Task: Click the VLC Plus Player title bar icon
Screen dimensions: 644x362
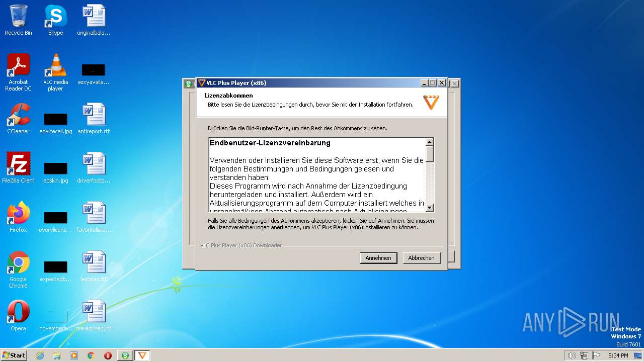Action: pos(202,83)
